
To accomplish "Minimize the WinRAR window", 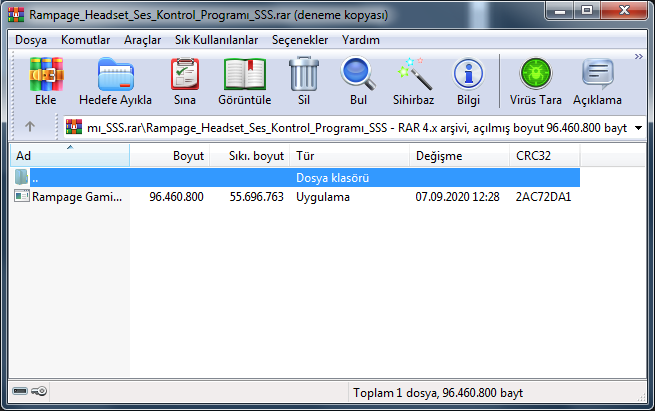I will point(560,10).
